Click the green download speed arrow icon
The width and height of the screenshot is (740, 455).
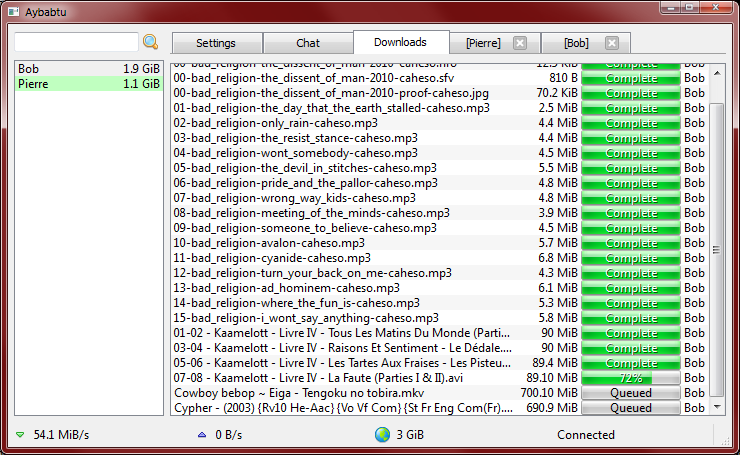click(x=20, y=435)
